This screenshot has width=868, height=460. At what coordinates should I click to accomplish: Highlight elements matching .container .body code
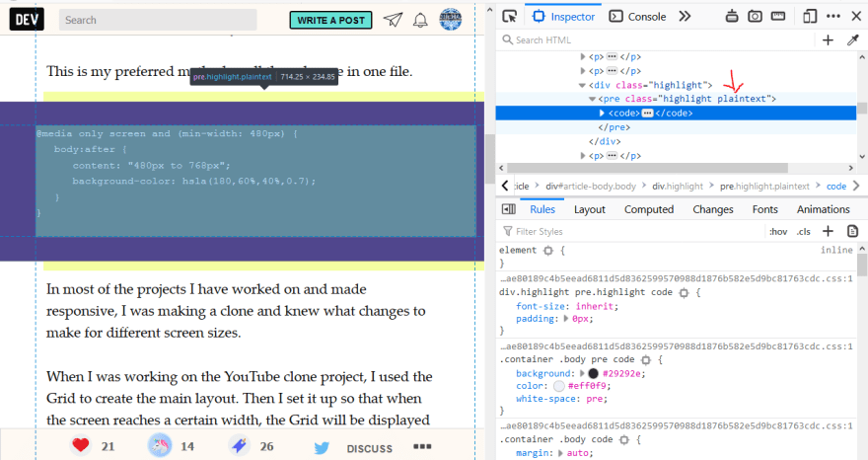624,440
